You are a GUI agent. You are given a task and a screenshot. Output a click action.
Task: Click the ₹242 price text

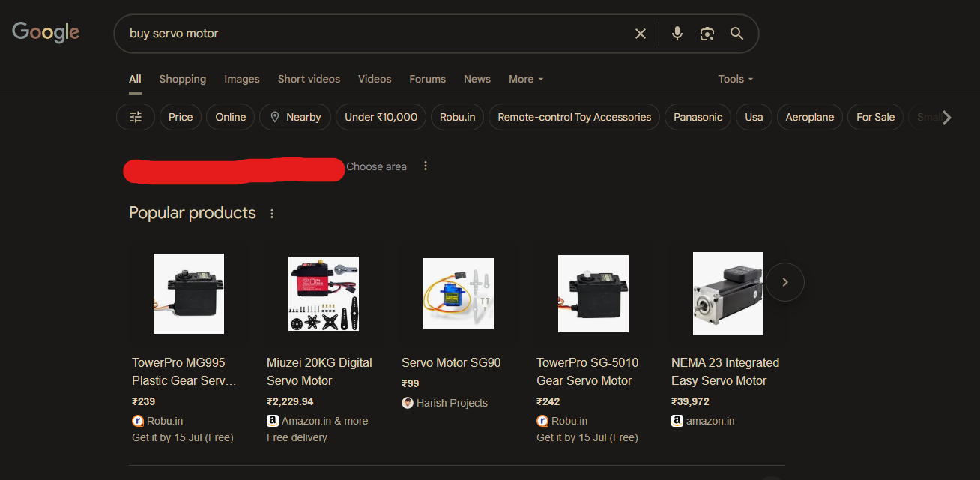click(x=548, y=401)
